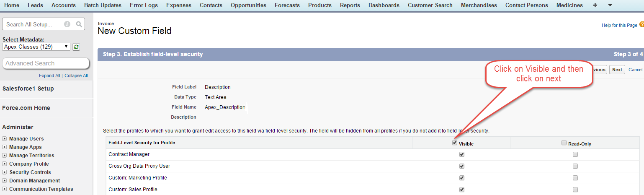This screenshot has height=195, width=644.
Task: Click the plus tab to add tabs
Action: pos(595,5)
